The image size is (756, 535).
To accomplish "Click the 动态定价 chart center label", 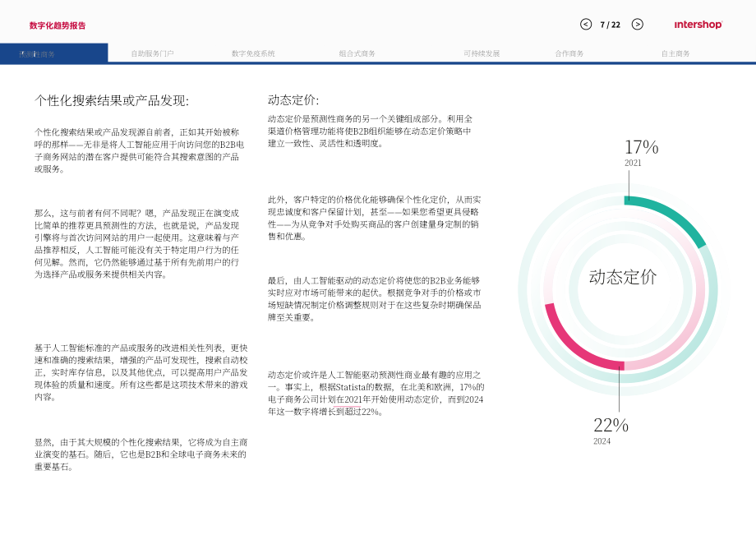I will [622, 277].
